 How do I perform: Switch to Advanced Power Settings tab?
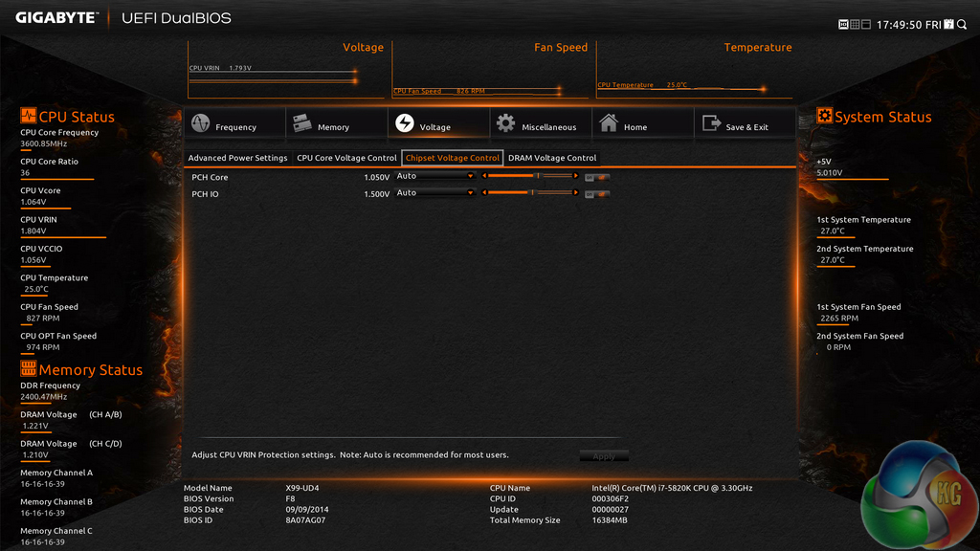(237, 158)
